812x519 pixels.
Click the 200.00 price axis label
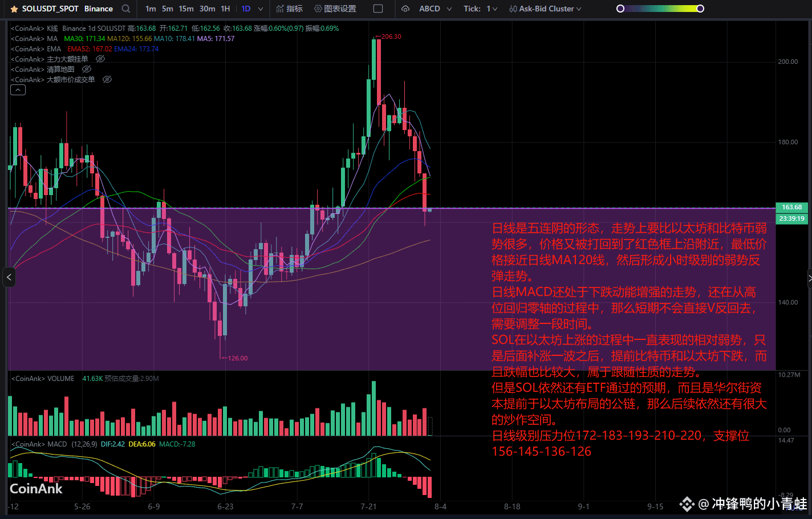point(788,62)
